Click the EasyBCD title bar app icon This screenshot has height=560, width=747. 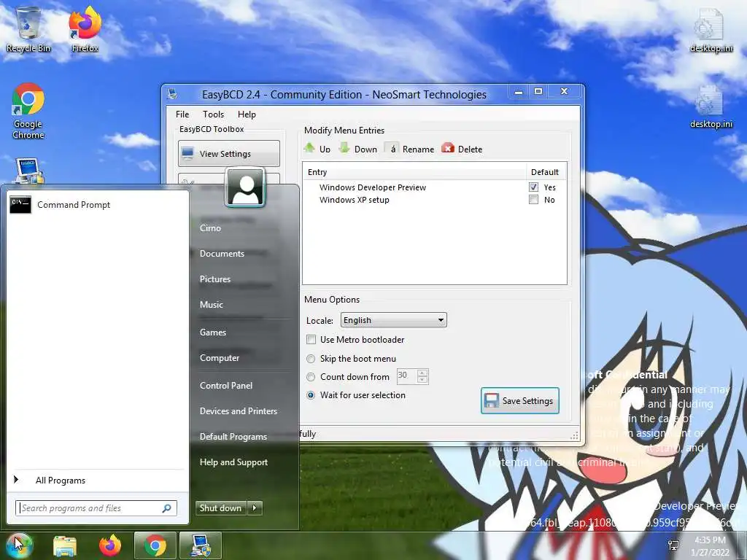pos(172,94)
